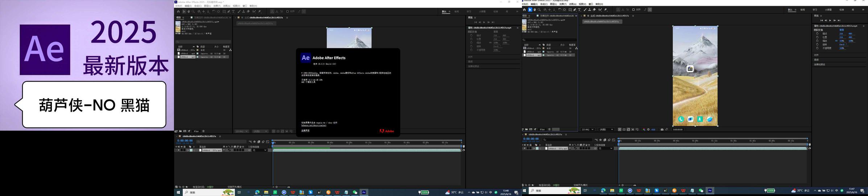Toggle the 对齐 snapping checkbox in right window toolbar
868x196 pixels.
pos(633,10)
